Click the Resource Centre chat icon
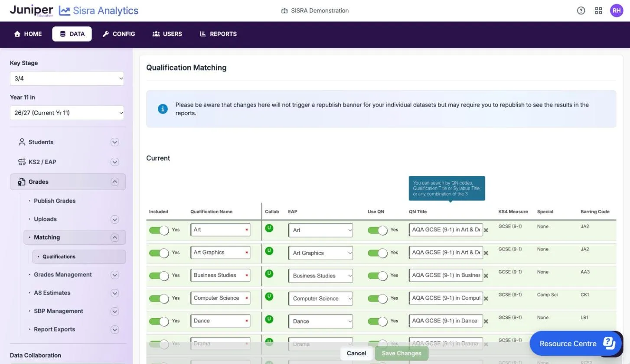Viewport: 630px width, 364px height. pos(609,343)
